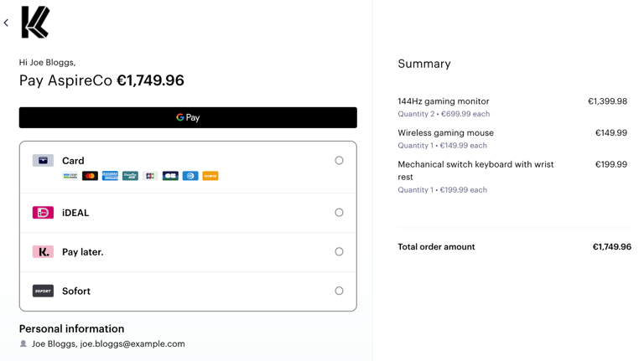Viewport: 644px width, 361px height.
Task: Click the Sofort logo icon
Action: [x=43, y=291]
